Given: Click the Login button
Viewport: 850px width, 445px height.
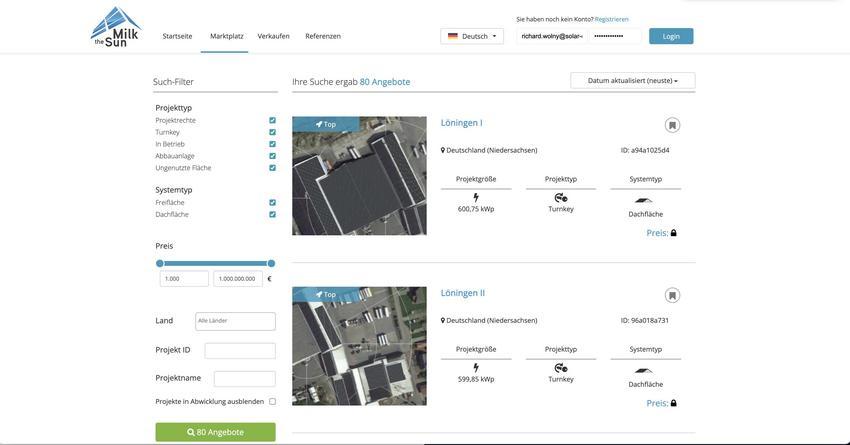Looking at the screenshot, I should pyautogui.click(x=671, y=36).
